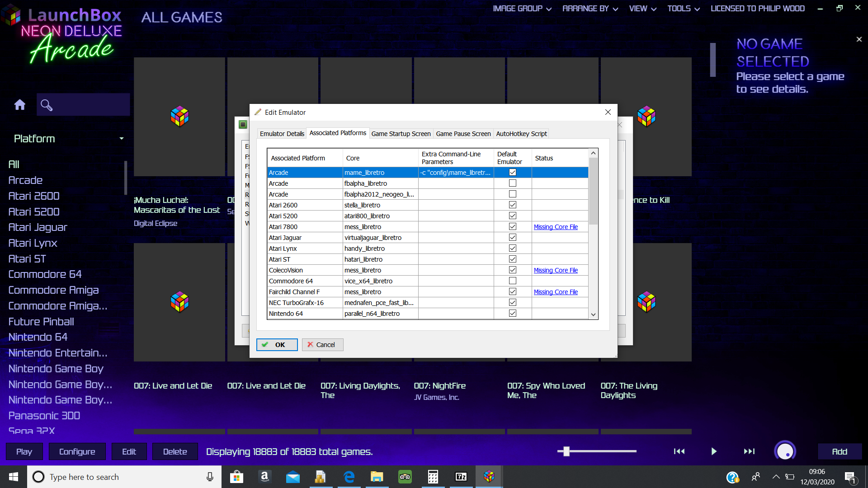Open Game Pause Screen tab
This screenshot has width=868, height=488.
(463, 134)
